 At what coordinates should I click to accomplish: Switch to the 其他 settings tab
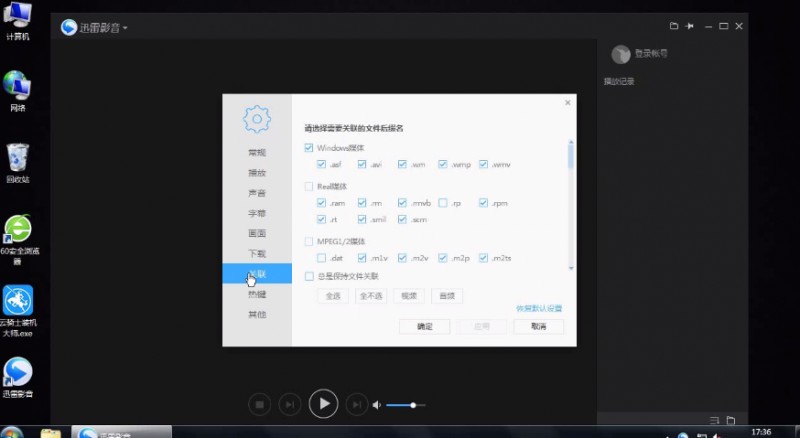click(257, 314)
